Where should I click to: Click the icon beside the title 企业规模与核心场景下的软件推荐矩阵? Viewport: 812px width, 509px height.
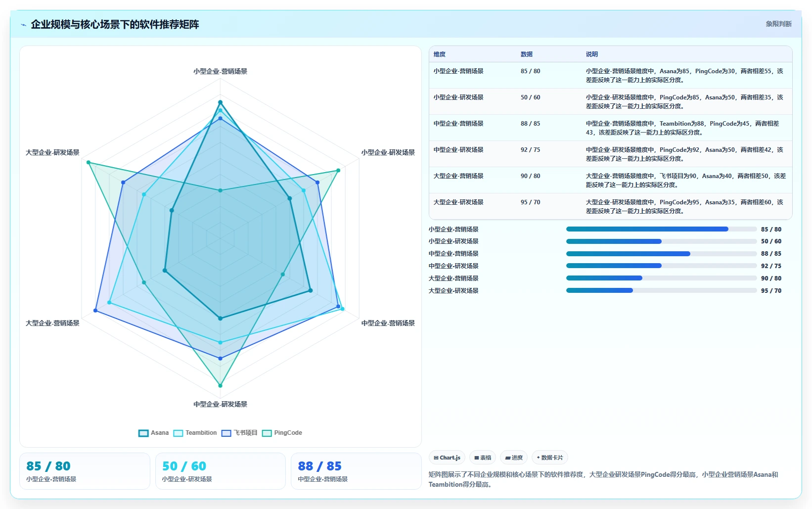[23, 25]
